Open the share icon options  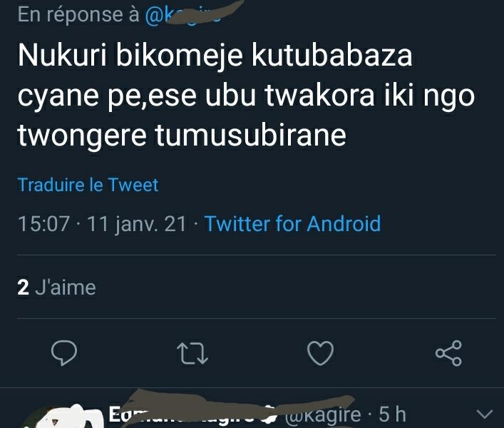point(448,353)
